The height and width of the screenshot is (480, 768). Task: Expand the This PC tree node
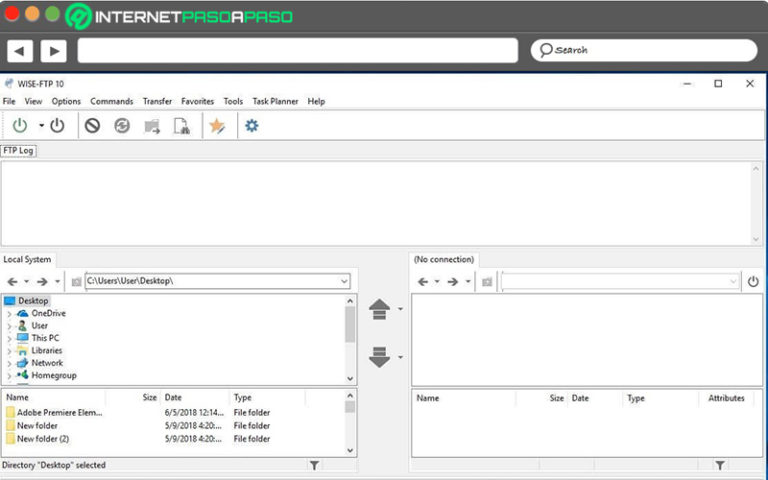[x=9, y=338]
